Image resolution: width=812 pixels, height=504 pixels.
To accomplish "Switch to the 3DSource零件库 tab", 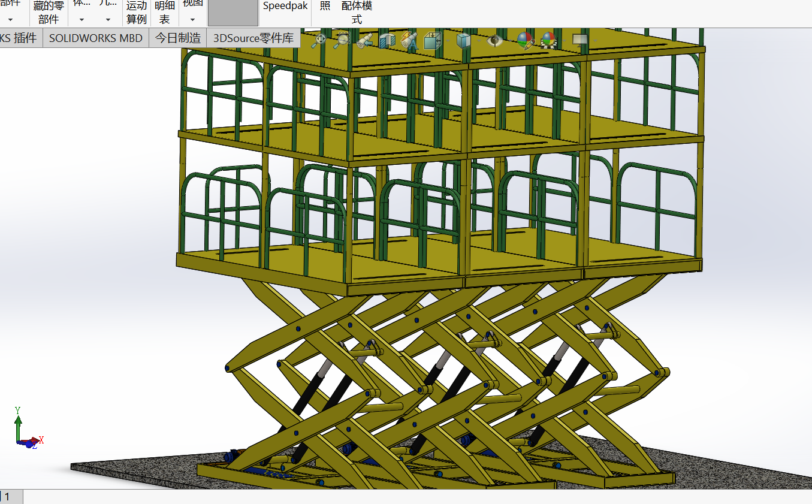I will [x=253, y=38].
